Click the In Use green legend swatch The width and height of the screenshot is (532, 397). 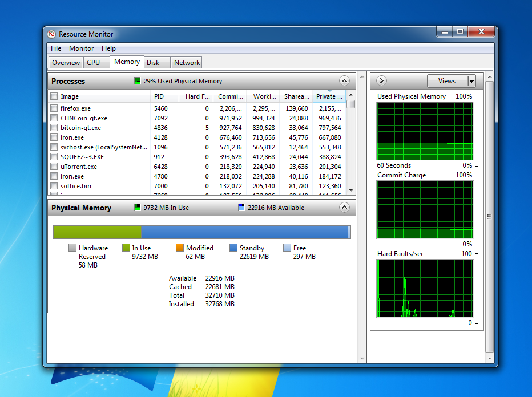[x=126, y=248]
